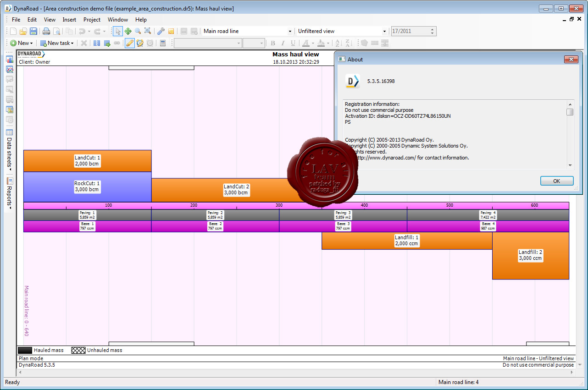Open settings with the wrench icon
This screenshot has width=588, height=390.
(161, 31)
